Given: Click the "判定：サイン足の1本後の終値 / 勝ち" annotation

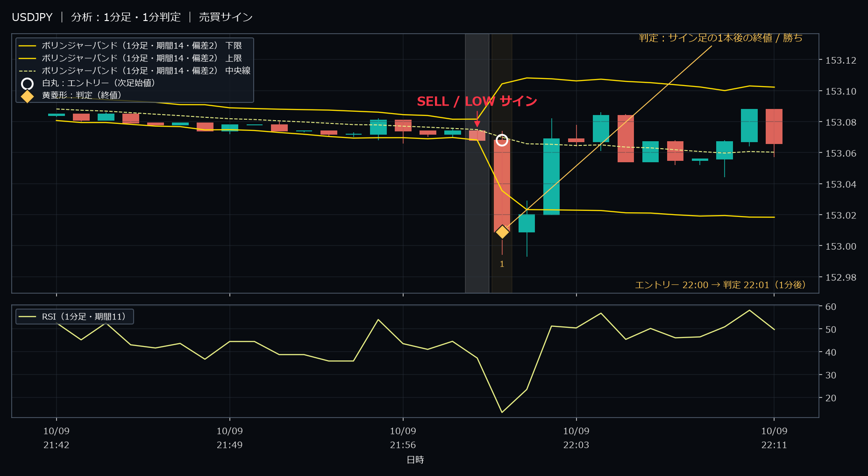Looking at the screenshot, I should [x=721, y=38].
